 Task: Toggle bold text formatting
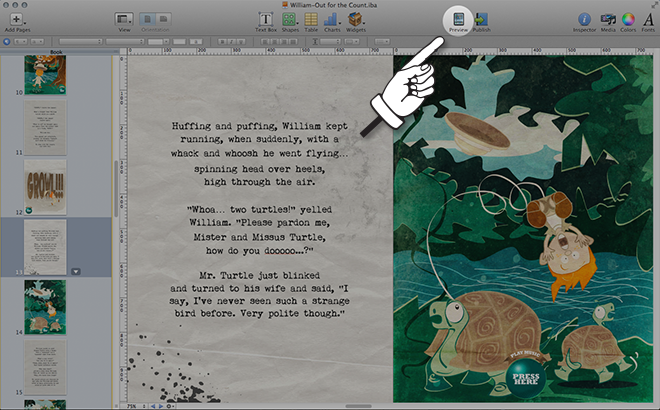pos(223,41)
